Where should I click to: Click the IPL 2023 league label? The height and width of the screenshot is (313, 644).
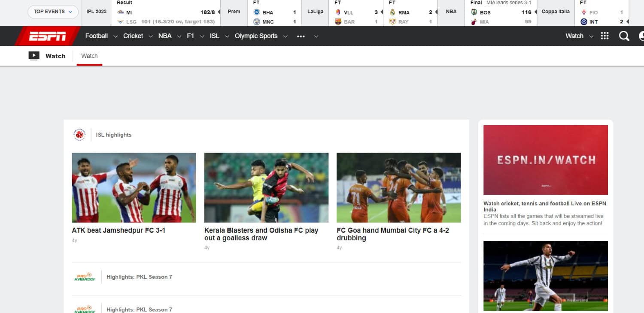point(97,12)
